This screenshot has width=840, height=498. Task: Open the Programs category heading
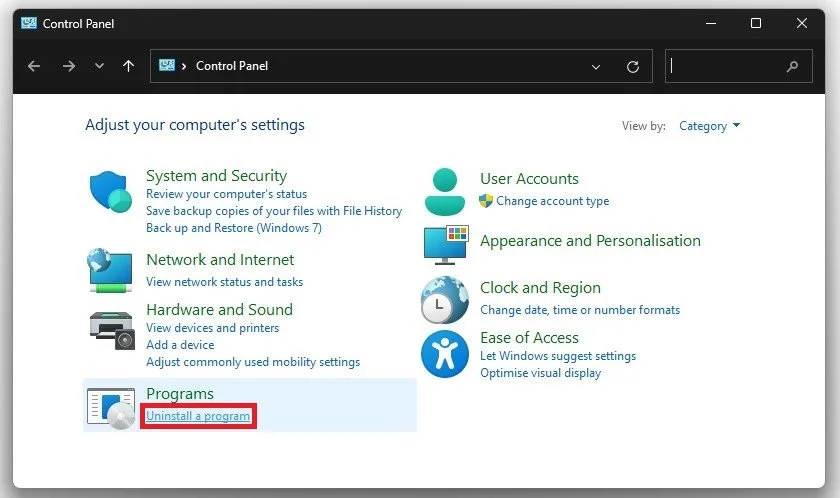180,394
